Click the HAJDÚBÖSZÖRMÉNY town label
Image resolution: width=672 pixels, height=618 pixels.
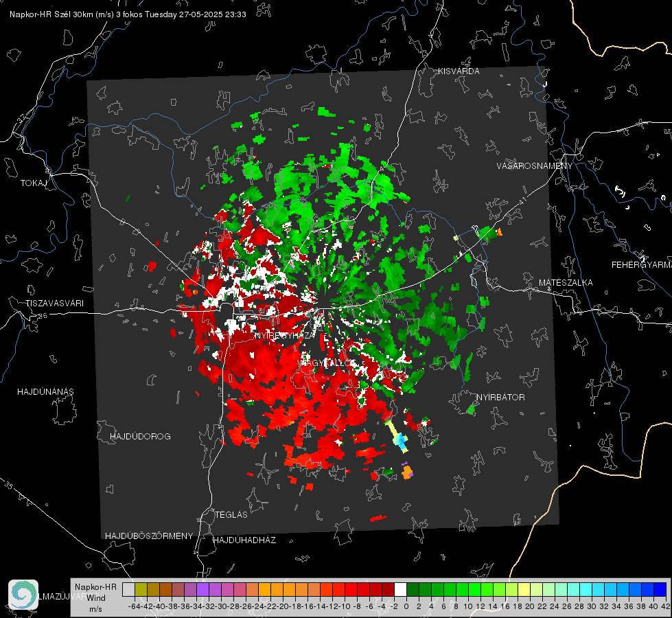point(149,536)
